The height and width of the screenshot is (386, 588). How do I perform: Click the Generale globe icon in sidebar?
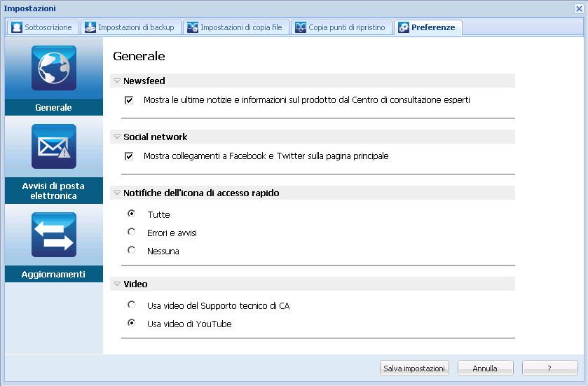pyautogui.click(x=54, y=69)
